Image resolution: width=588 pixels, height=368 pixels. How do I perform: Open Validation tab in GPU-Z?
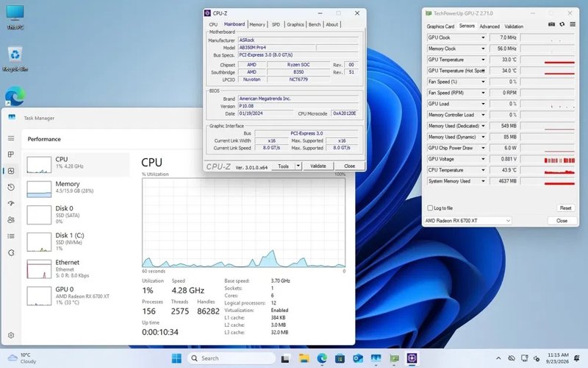point(514,26)
